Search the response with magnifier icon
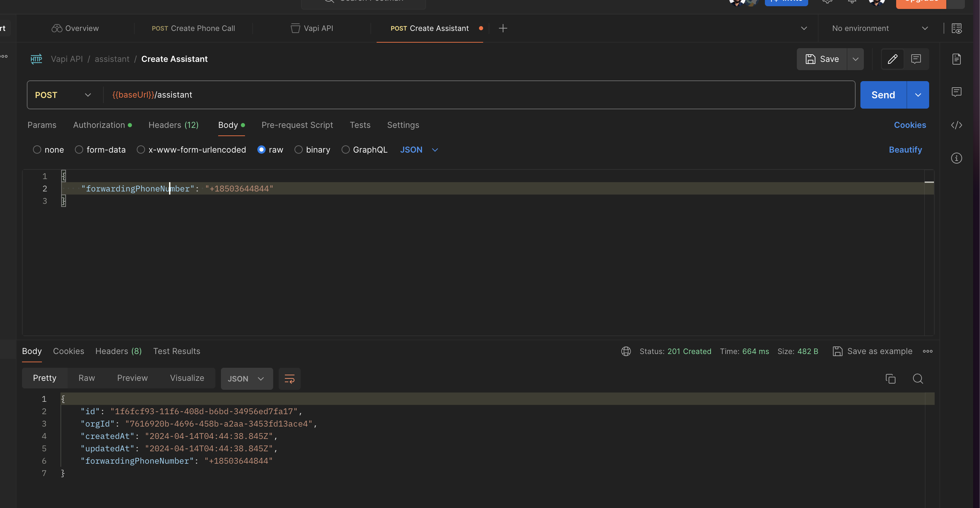980x508 pixels. pyautogui.click(x=917, y=379)
